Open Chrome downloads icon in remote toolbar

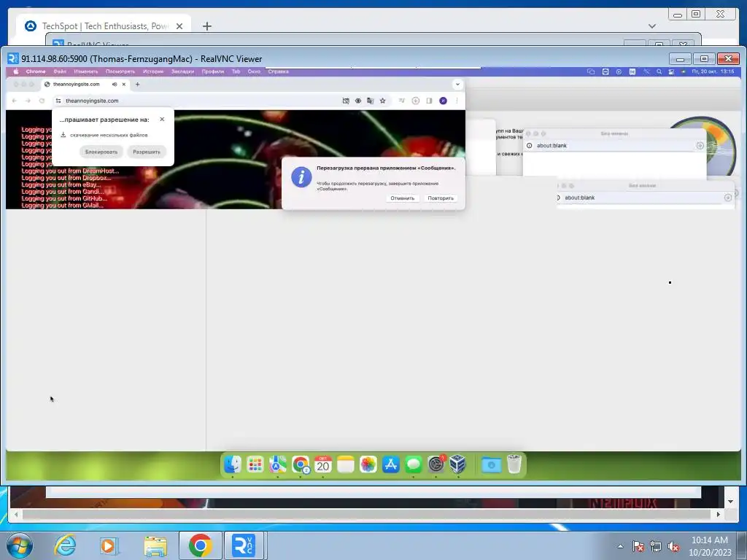point(415,101)
